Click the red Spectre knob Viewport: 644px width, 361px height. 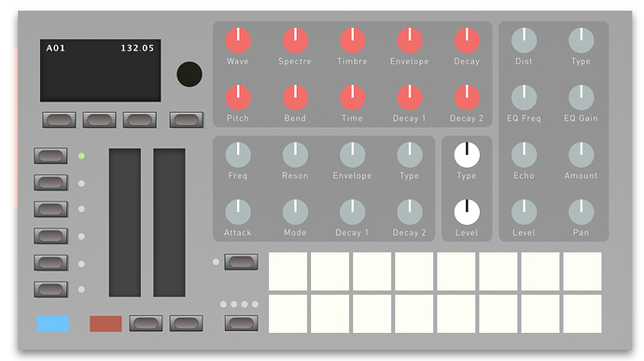295,40
